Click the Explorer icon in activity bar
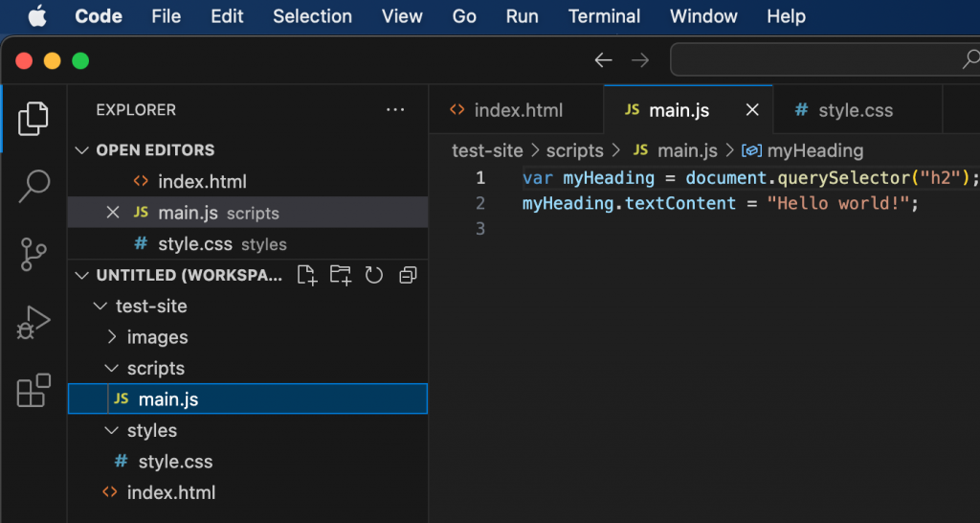 click(33, 118)
